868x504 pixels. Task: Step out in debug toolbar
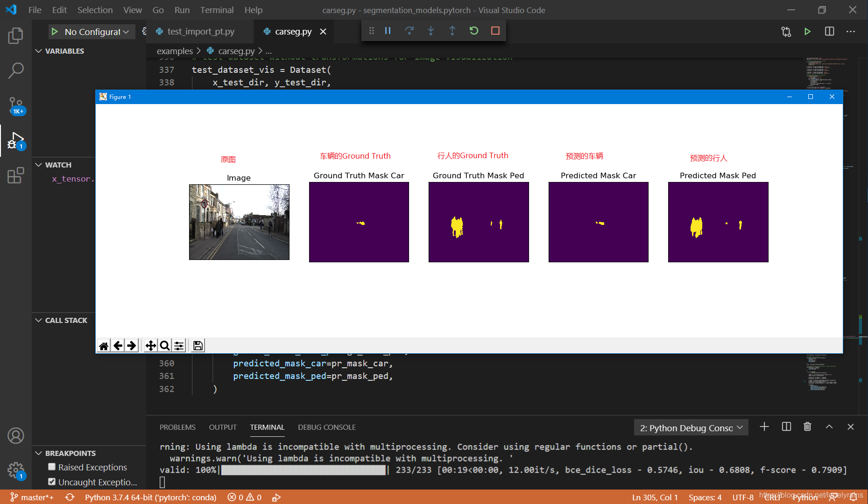click(x=452, y=31)
